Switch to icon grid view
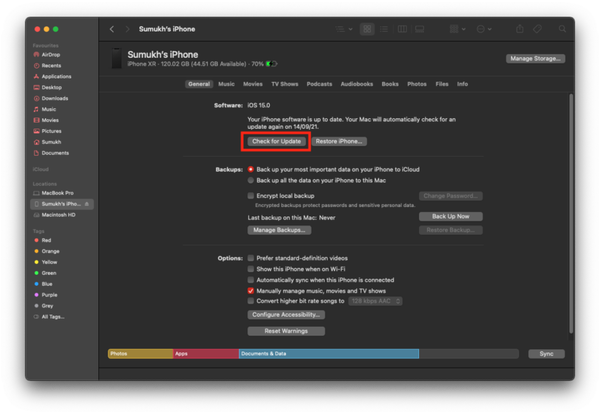This screenshot has height=414, width=600. pyautogui.click(x=367, y=29)
